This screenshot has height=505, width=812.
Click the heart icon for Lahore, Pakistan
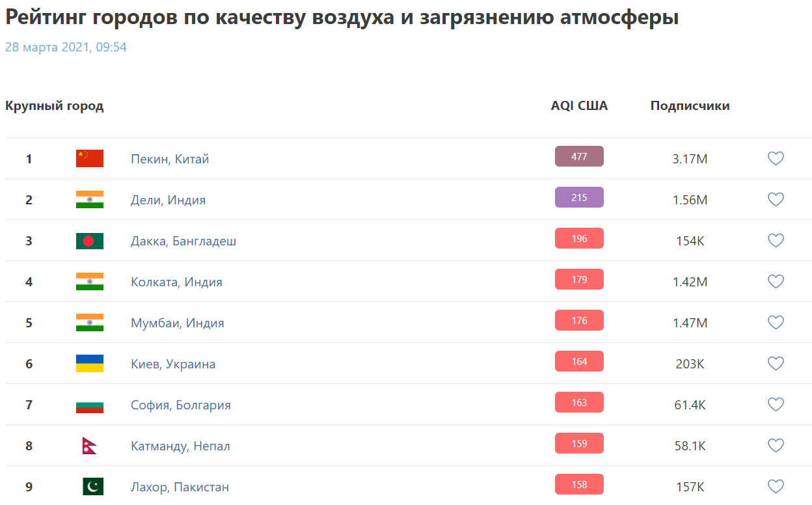[776, 486]
